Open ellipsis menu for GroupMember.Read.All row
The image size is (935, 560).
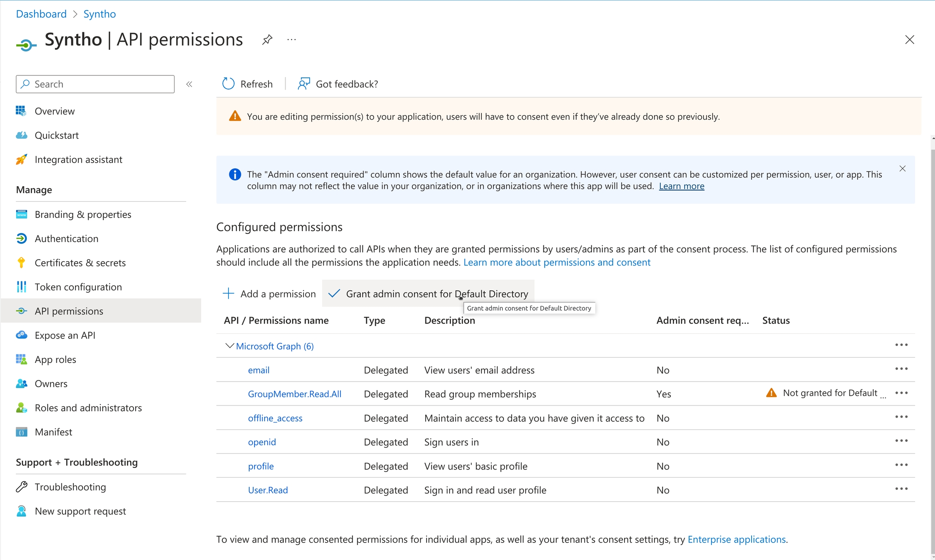(901, 393)
